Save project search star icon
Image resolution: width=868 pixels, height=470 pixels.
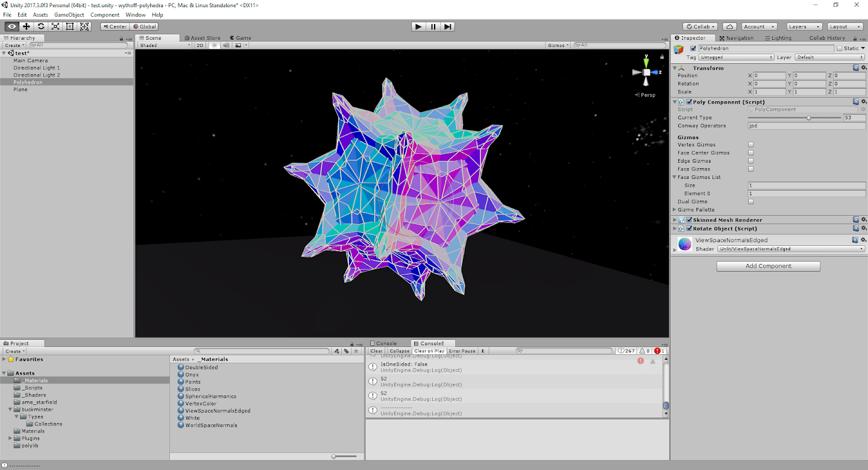356,351
